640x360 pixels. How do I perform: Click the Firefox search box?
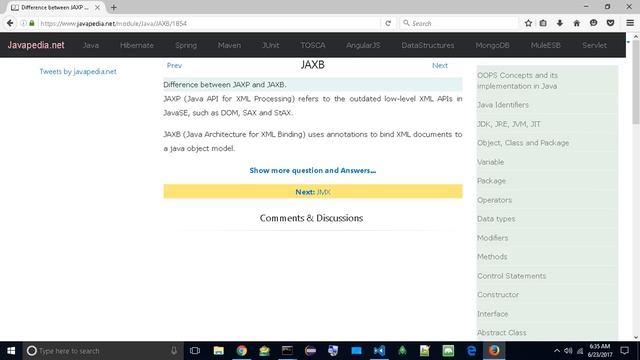click(x=459, y=23)
